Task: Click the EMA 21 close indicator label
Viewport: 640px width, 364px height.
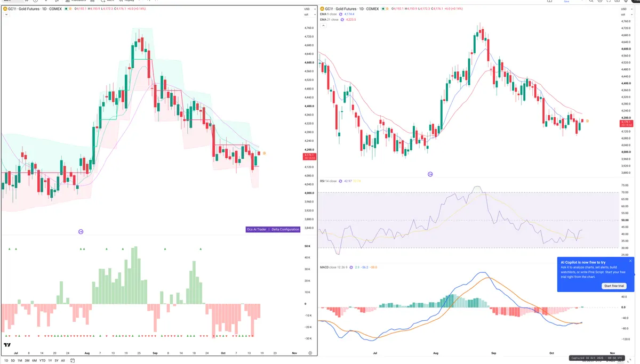Action: click(x=330, y=19)
